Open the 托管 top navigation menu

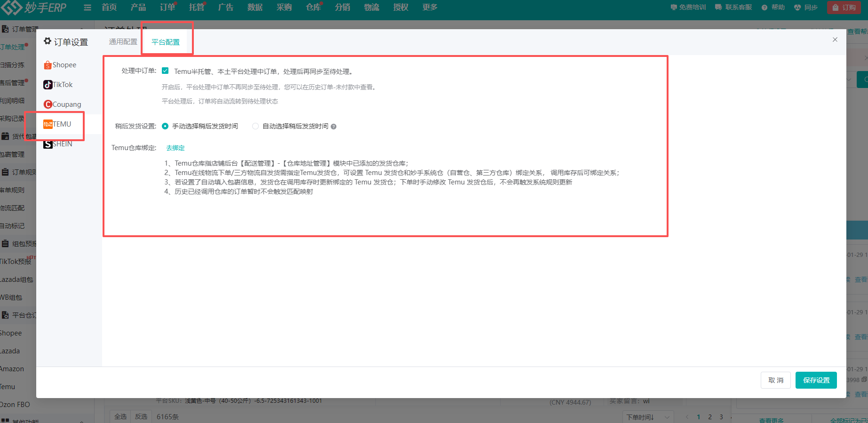(197, 8)
